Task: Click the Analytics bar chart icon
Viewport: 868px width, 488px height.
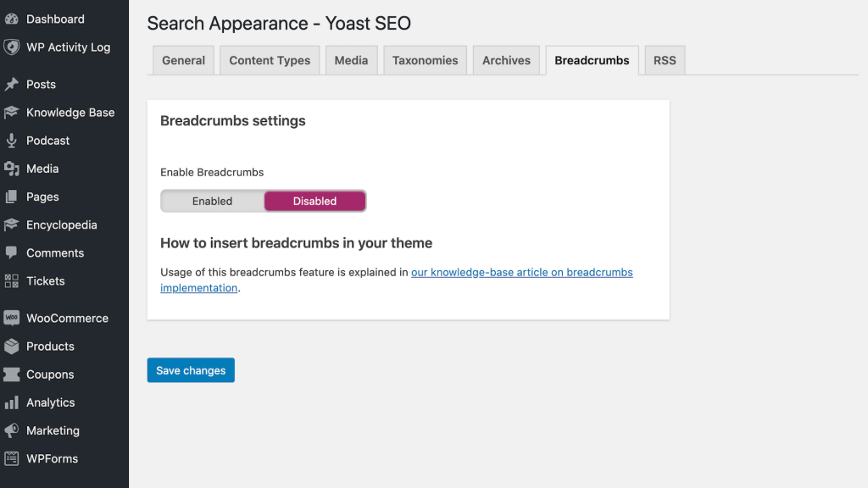Action: click(x=12, y=402)
